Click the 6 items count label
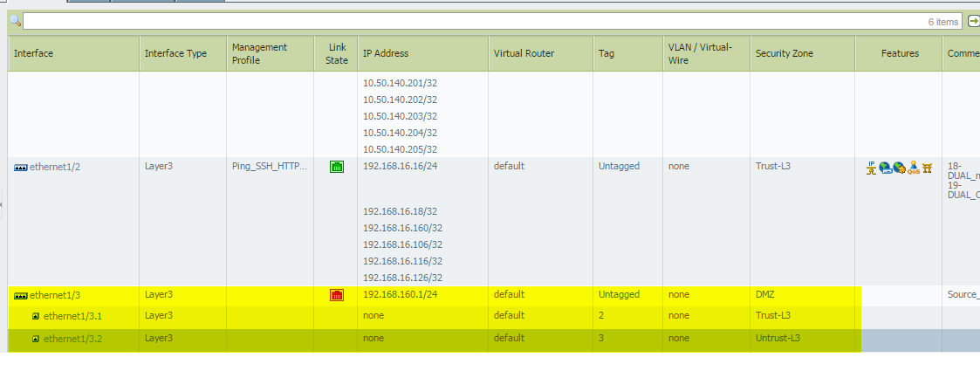The image size is (980, 378). [x=943, y=22]
